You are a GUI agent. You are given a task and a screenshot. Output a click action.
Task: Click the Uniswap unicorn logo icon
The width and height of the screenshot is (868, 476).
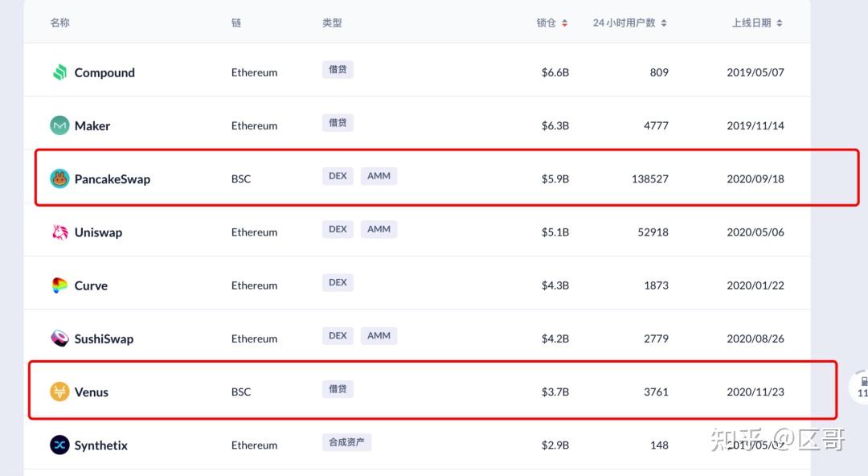[59, 232]
